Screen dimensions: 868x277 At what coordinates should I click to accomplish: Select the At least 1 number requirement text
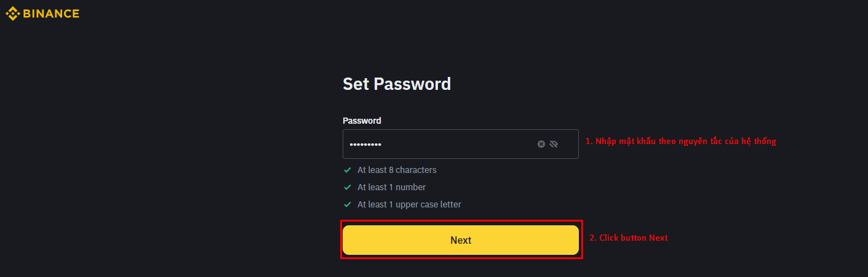point(391,187)
